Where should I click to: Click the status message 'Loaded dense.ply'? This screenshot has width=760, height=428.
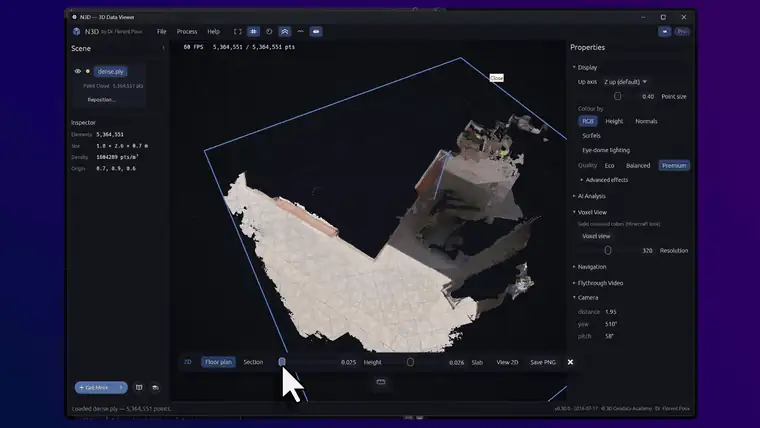[122, 409]
